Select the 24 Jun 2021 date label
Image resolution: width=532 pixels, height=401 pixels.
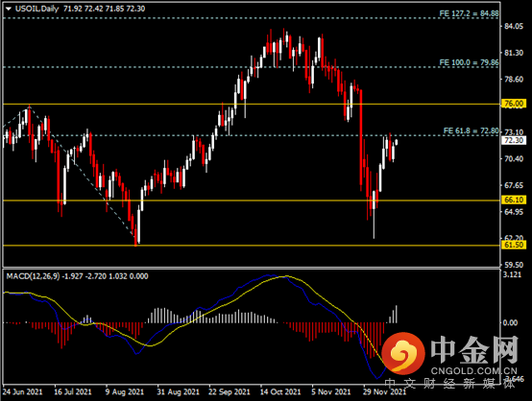pyautogui.click(x=23, y=392)
